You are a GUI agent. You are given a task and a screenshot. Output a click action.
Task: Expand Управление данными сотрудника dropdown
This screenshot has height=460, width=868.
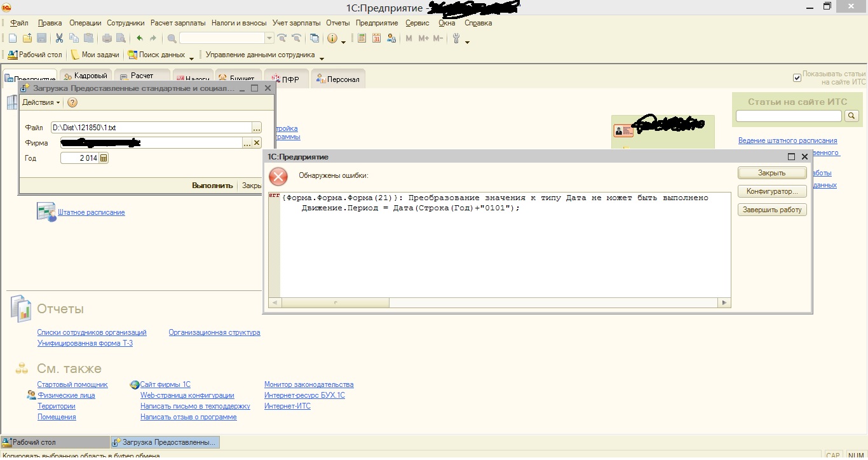tap(322, 57)
